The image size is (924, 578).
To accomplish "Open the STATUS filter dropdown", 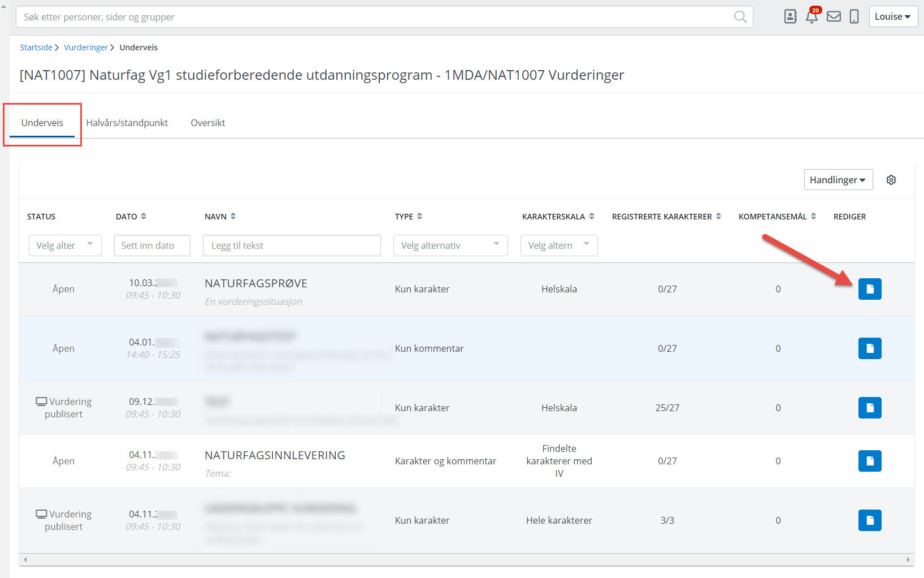I will click(65, 245).
